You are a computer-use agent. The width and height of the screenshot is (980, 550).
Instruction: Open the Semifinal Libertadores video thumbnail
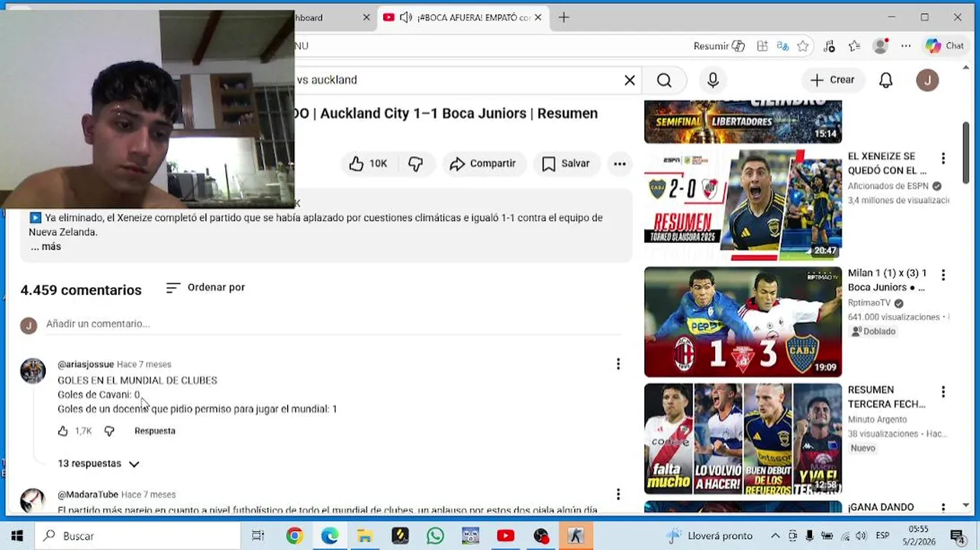743,121
